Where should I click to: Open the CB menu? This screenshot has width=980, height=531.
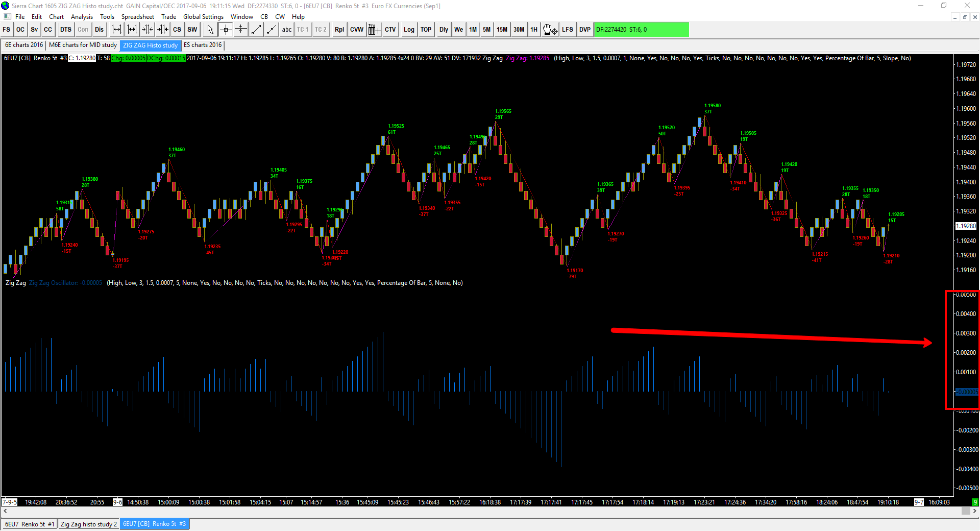pos(264,17)
